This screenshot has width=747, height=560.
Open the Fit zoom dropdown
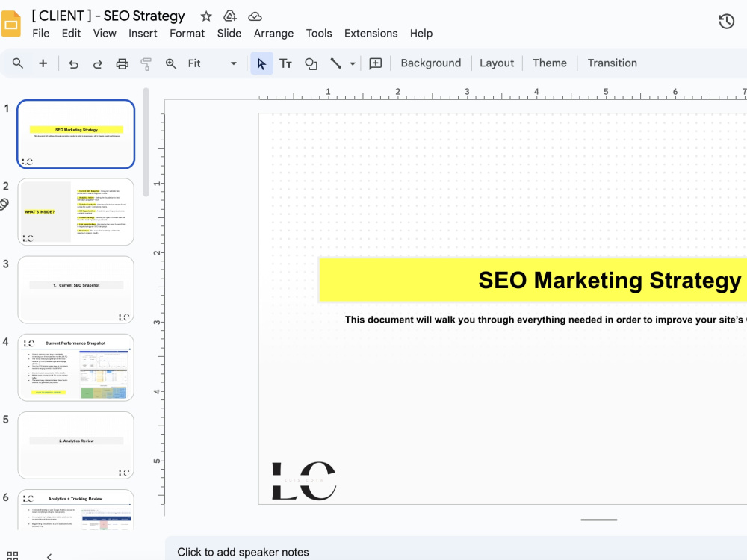click(x=212, y=63)
